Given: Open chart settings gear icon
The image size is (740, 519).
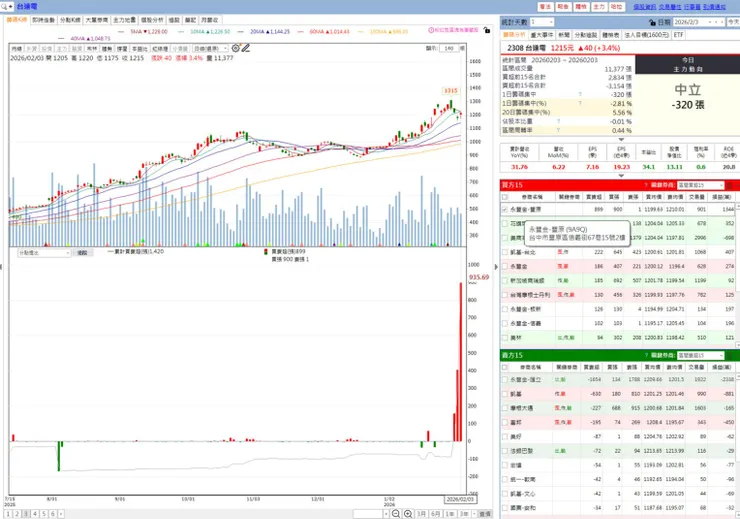Looking at the screenshot, I should [x=235, y=48].
